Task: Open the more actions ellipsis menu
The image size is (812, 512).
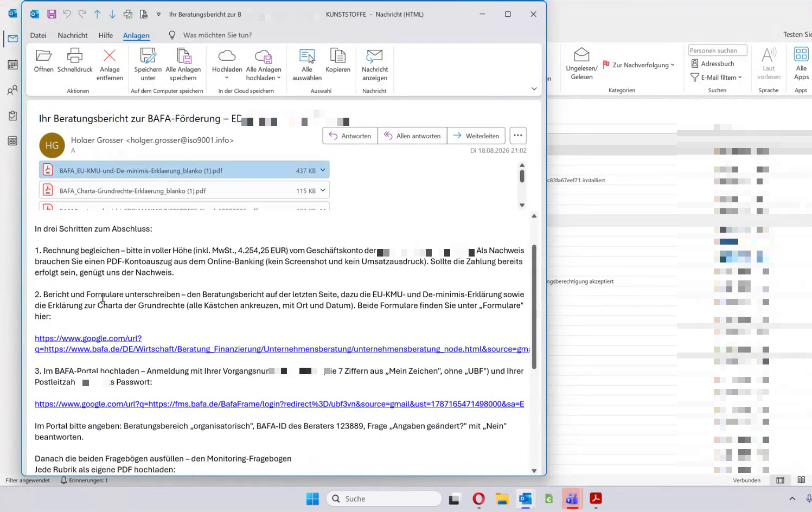Action: pos(518,136)
